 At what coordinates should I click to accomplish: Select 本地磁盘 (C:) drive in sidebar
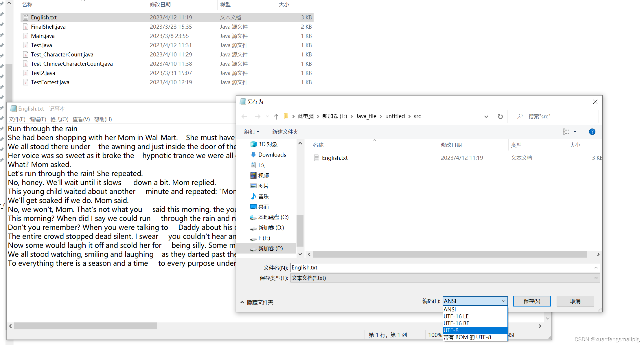click(273, 217)
